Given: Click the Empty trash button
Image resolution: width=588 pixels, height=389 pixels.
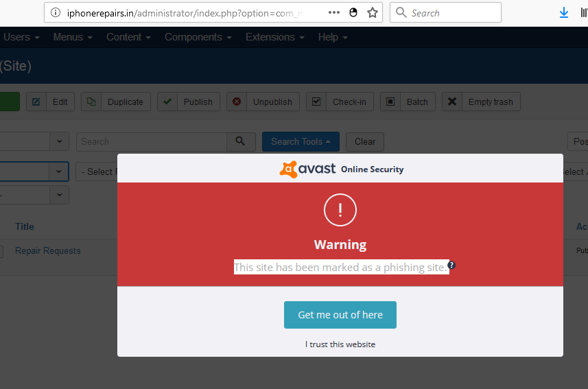Looking at the screenshot, I should pyautogui.click(x=481, y=102).
